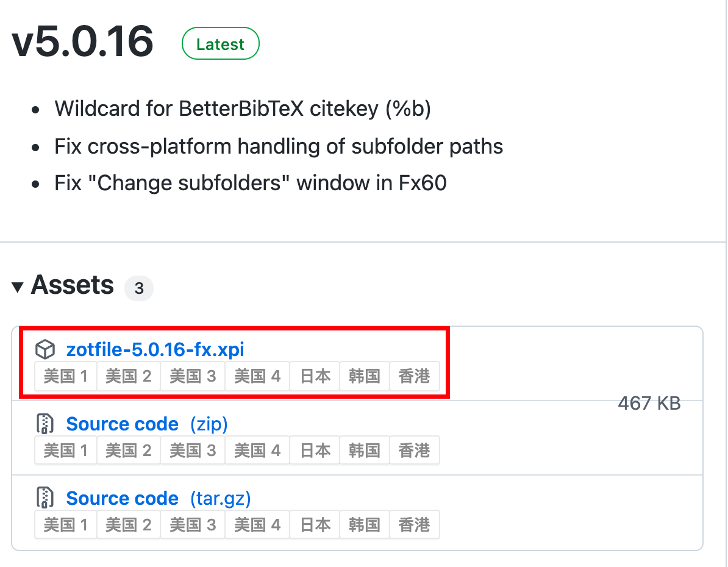The image size is (728, 567).
Task: Use 日本 mirror for Source code tar.gz
Action: click(x=315, y=525)
